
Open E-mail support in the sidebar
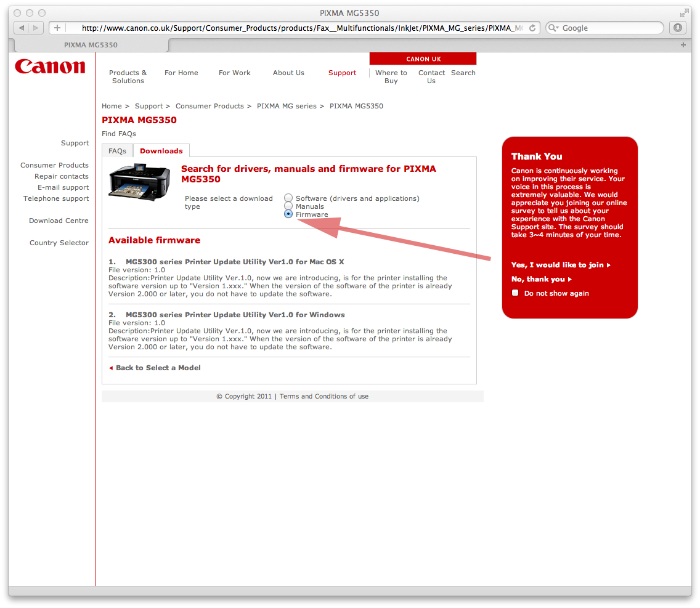(63, 187)
